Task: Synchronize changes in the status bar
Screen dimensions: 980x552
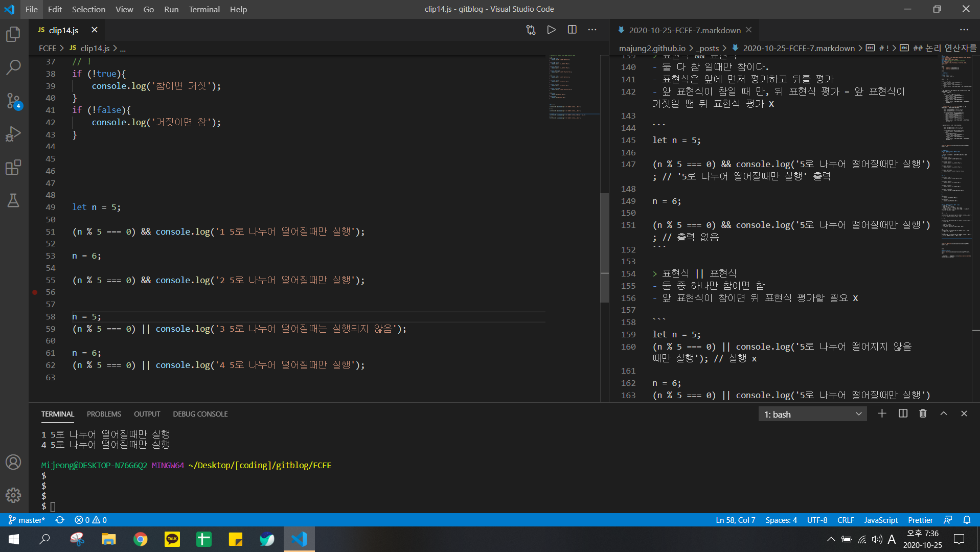Action: pos(60,520)
